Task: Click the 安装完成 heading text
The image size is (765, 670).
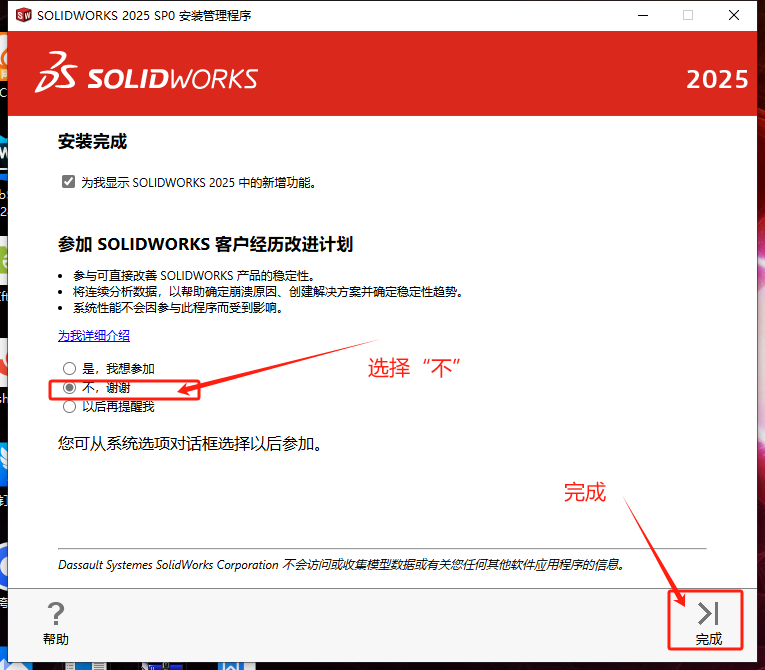Action: [92, 142]
